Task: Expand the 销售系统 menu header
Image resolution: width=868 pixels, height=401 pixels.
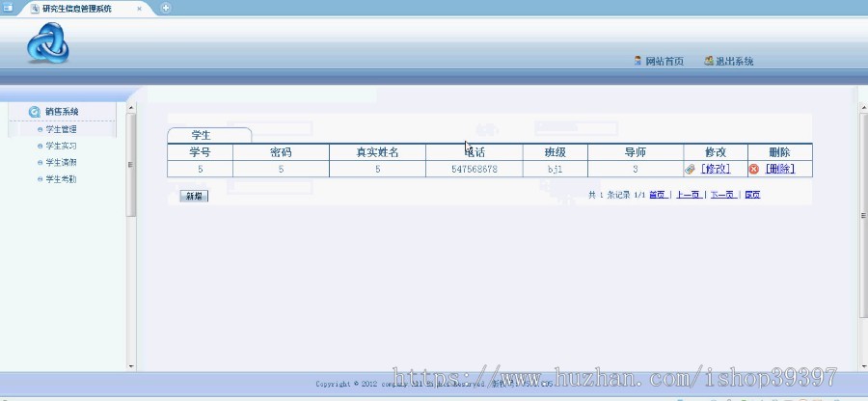Action: click(62, 112)
